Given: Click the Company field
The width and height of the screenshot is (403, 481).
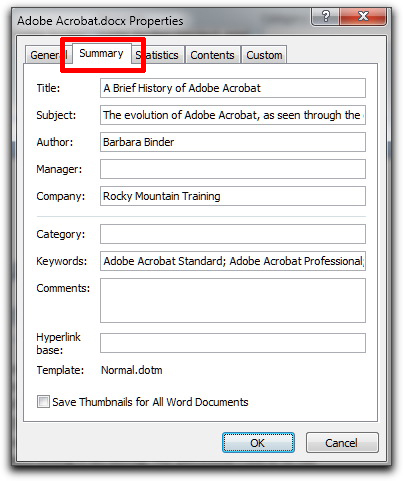Looking at the screenshot, I should [233, 196].
